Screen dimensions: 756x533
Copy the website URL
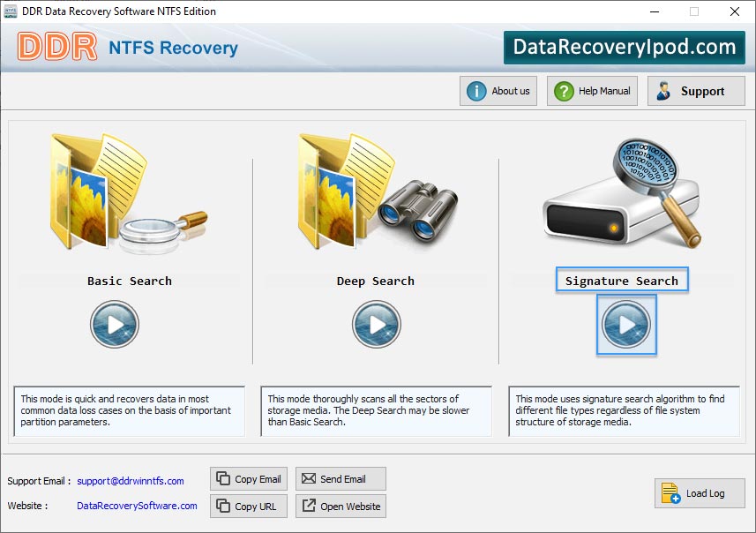[249, 507]
